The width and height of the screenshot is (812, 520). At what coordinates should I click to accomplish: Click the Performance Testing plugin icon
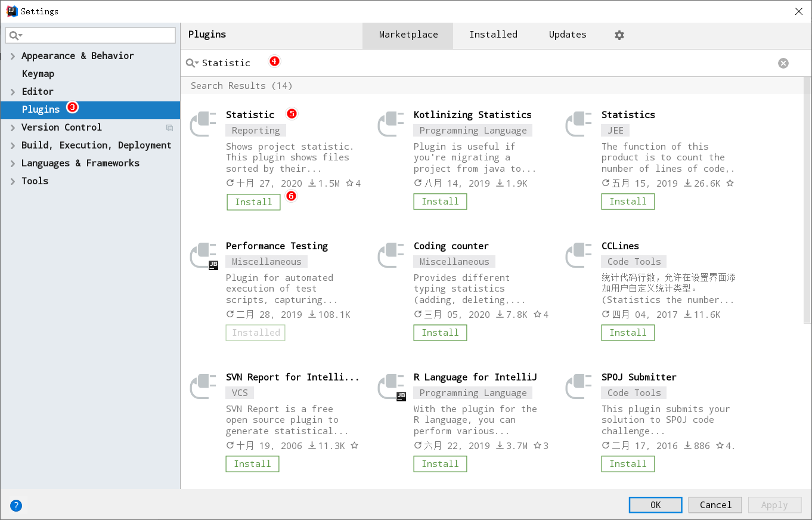tap(203, 255)
